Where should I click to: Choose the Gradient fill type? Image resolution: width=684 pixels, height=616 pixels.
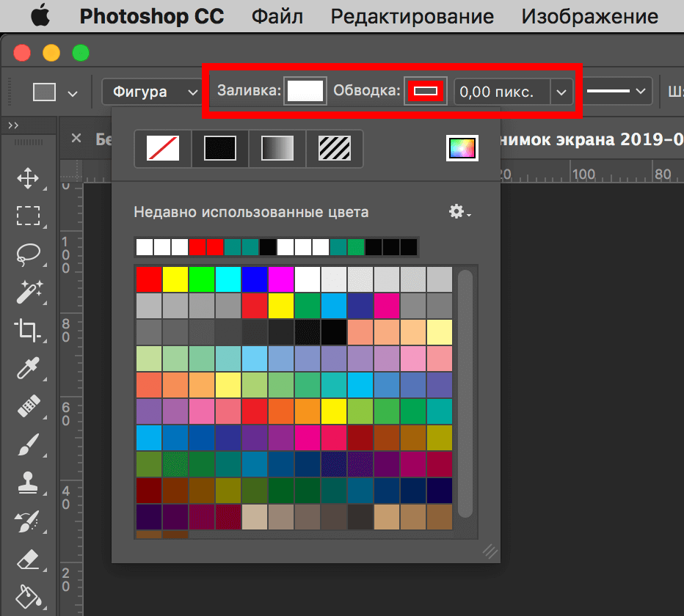(277, 149)
